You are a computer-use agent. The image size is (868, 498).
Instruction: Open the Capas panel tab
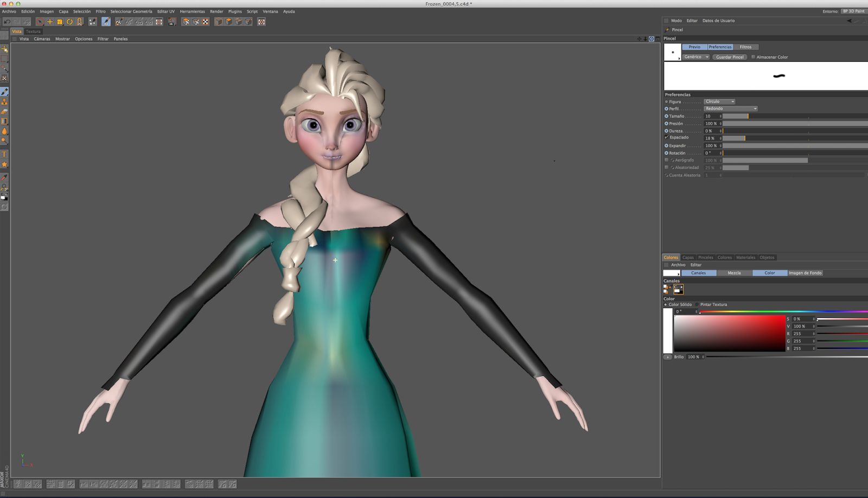(x=688, y=258)
